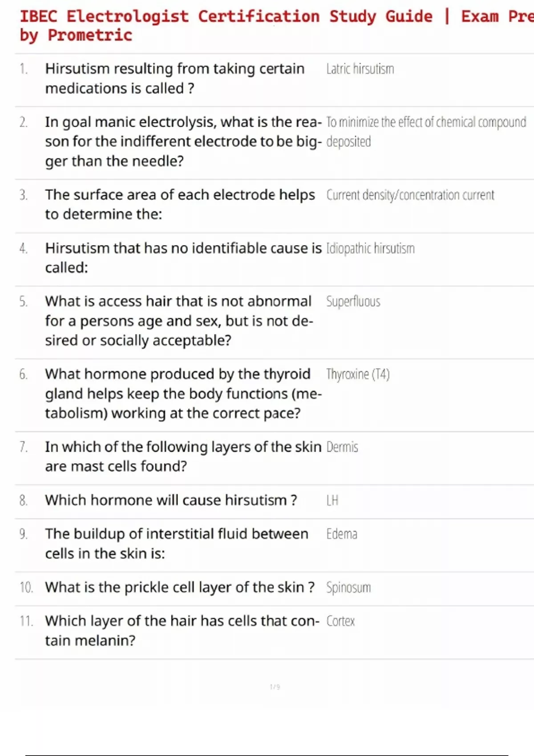Click the answer 'Edema'
The image size is (534, 756).
[x=341, y=534]
